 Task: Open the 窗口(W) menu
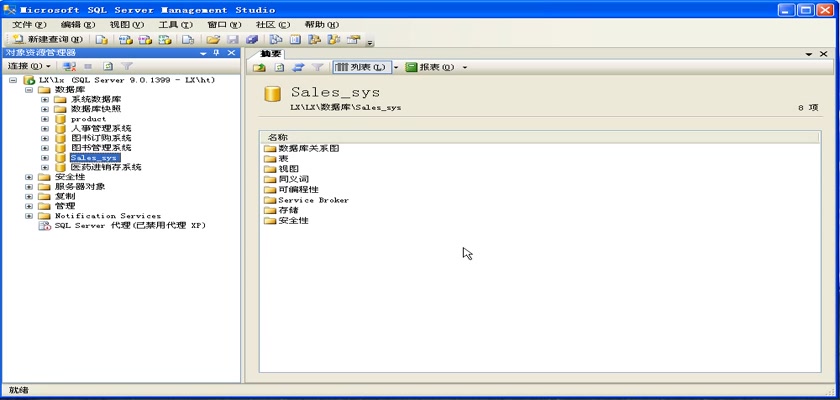(x=224, y=25)
